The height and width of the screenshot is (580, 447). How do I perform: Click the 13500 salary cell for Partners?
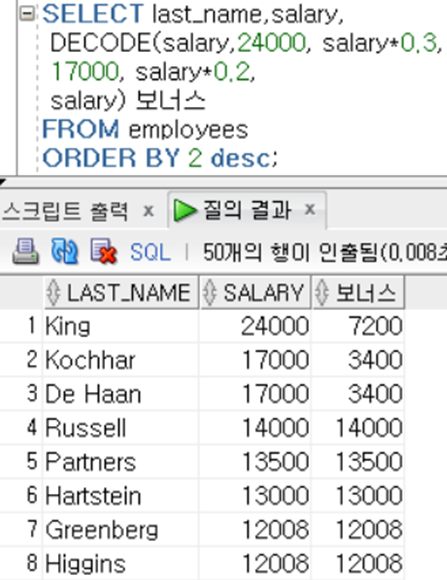coord(255,462)
